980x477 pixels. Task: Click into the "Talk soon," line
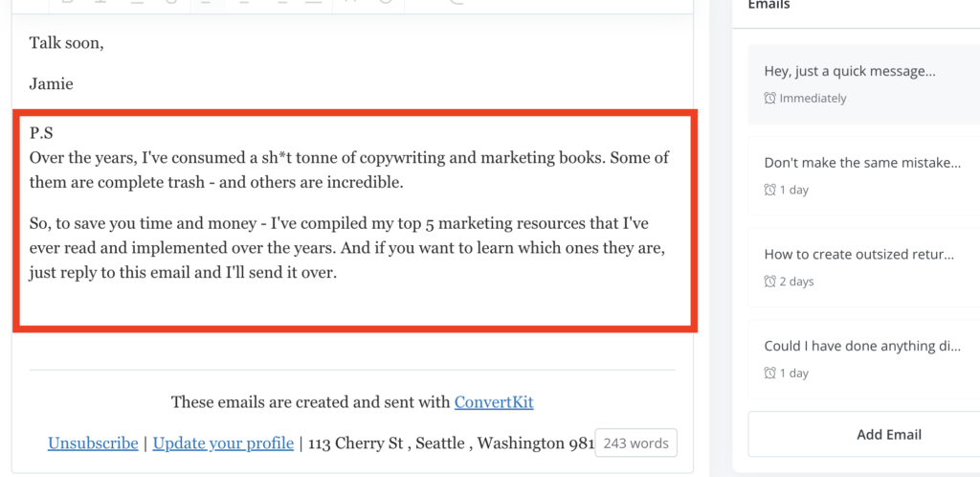(x=66, y=43)
